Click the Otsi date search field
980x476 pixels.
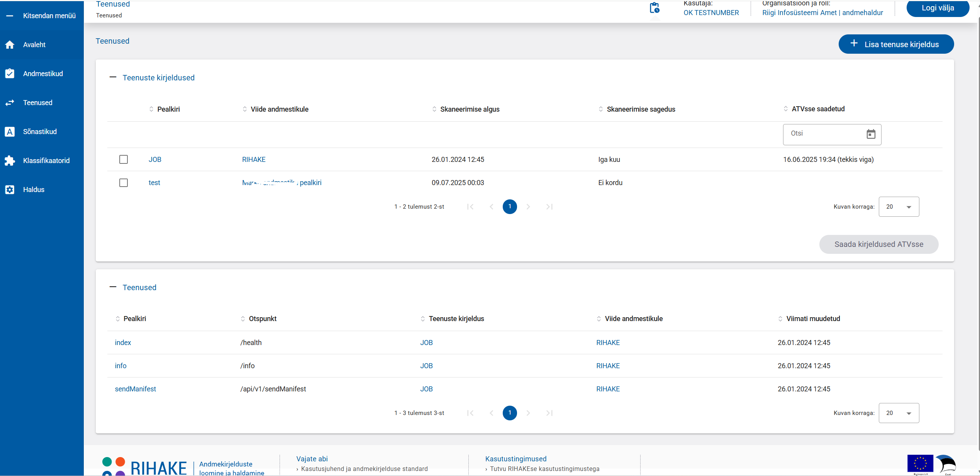pos(822,134)
